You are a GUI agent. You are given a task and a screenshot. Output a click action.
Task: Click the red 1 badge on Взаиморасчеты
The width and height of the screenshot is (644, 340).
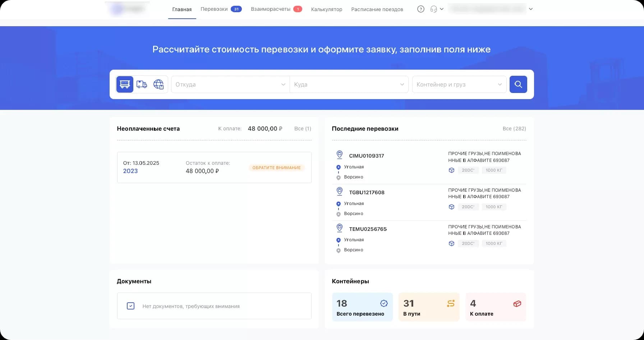298,9
